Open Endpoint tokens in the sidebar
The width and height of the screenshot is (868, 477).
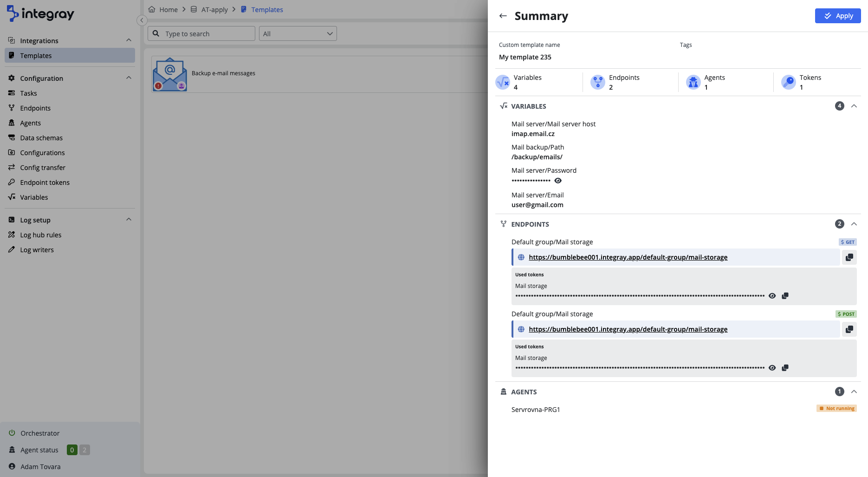click(45, 183)
